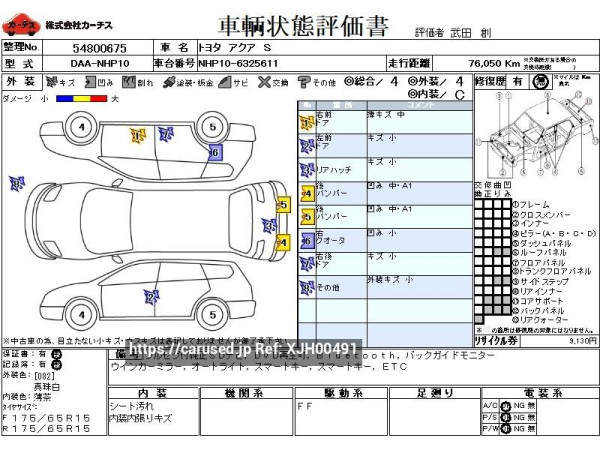
Task: Click rear tire rating 5 on left-side view
Action: (x=213, y=315)
